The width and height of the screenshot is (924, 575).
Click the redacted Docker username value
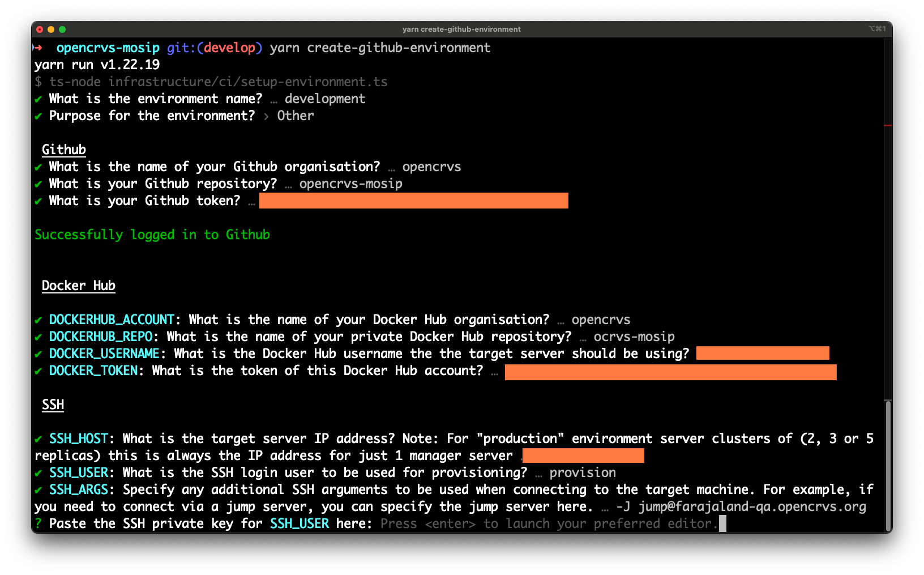(x=763, y=353)
